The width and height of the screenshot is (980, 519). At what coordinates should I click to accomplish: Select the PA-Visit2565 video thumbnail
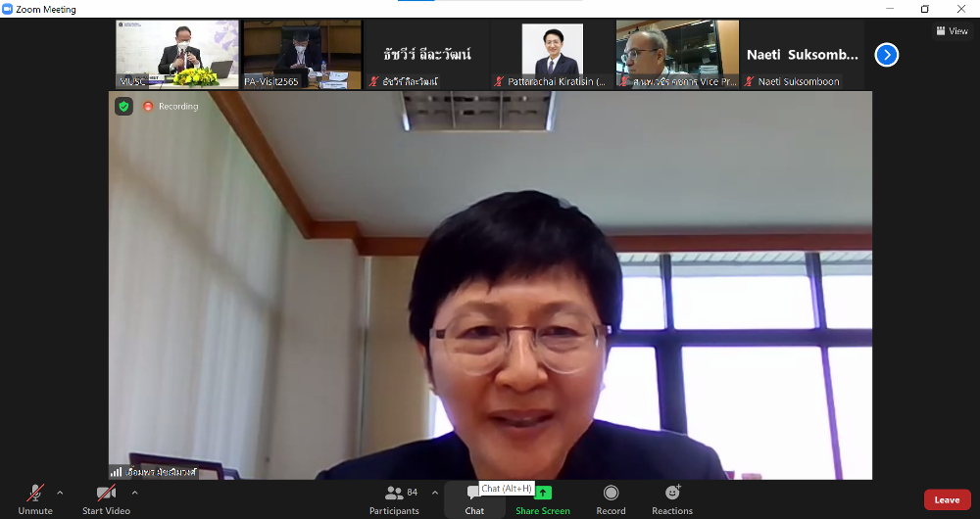pyautogui.click(x=302, y=54)
